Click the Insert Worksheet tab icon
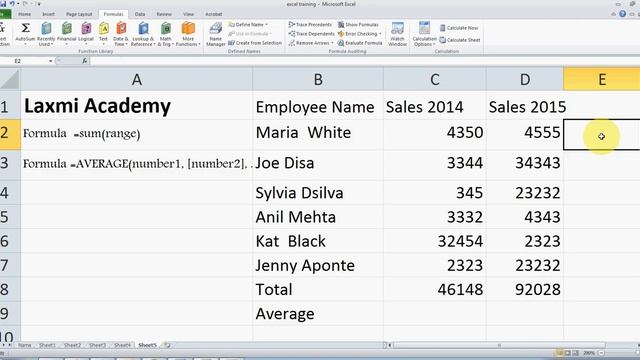 pyautogui.click(x=167, y=345)
